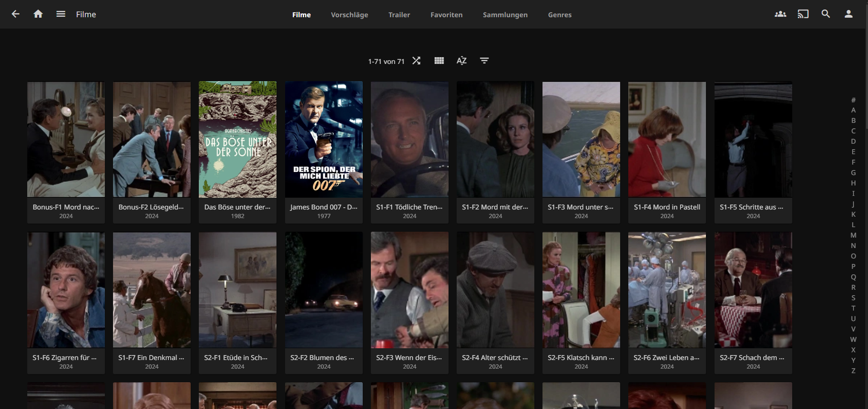The image size is (868, 409).
Task: Open the home screen
Action: [38, 14]
